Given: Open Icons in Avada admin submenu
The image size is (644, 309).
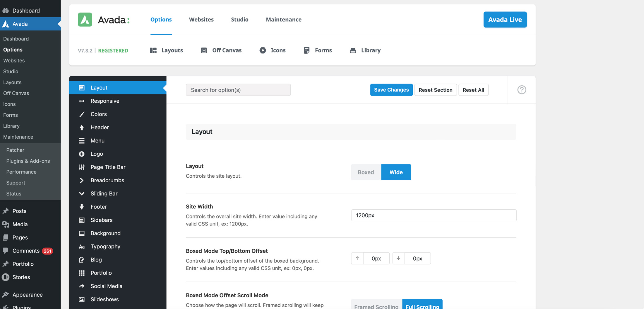Looking at the screenshot, I should coord(9,104).
